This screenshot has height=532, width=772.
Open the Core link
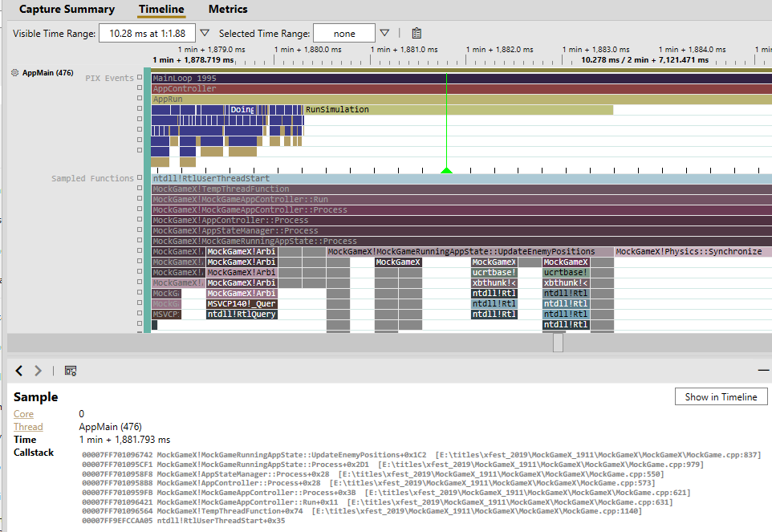point(23,414)
